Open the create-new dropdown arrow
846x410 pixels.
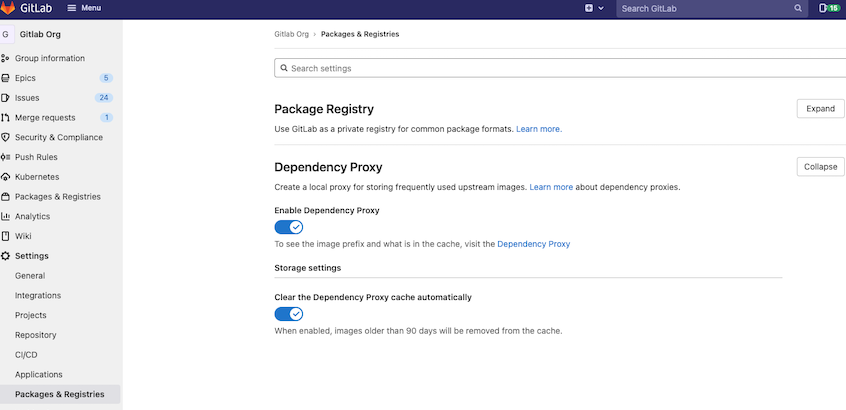point(601,9)
